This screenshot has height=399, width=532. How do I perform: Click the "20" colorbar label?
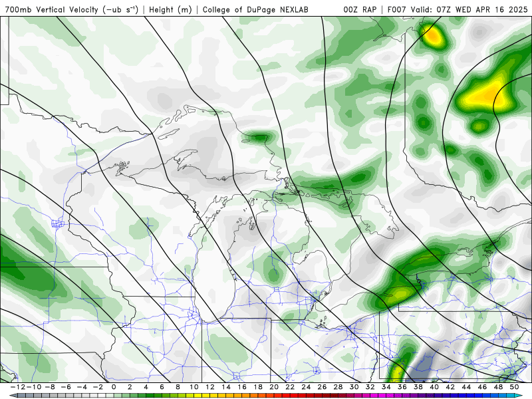(274, 387)
